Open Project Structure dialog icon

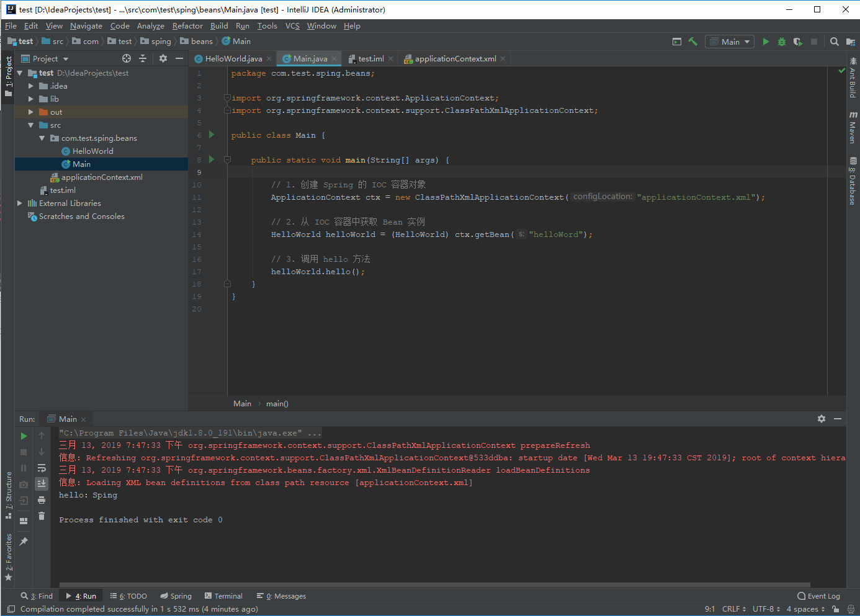click(x=851, y=42)
